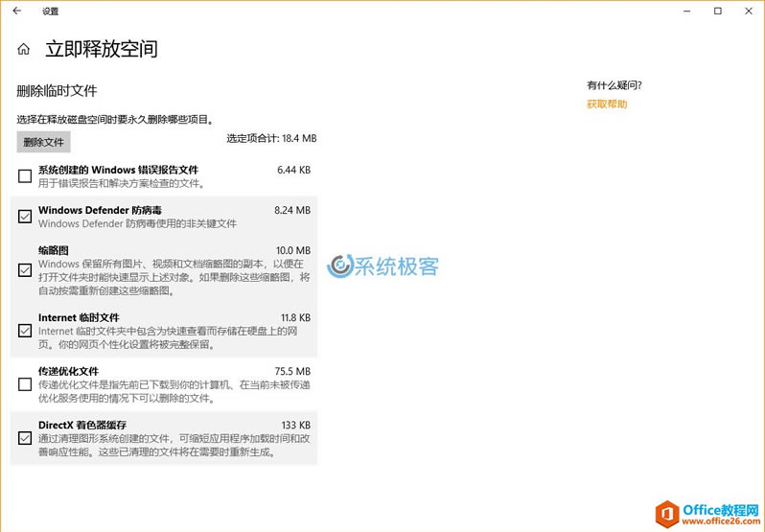Screen dimensions: 765x532
Task: Uncheck the Windows Defender 防病毒 checkbox
Action: 25,216
